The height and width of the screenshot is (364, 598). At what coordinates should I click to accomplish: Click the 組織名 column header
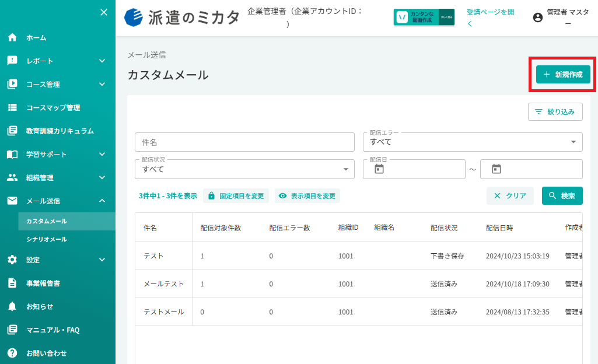384,228
